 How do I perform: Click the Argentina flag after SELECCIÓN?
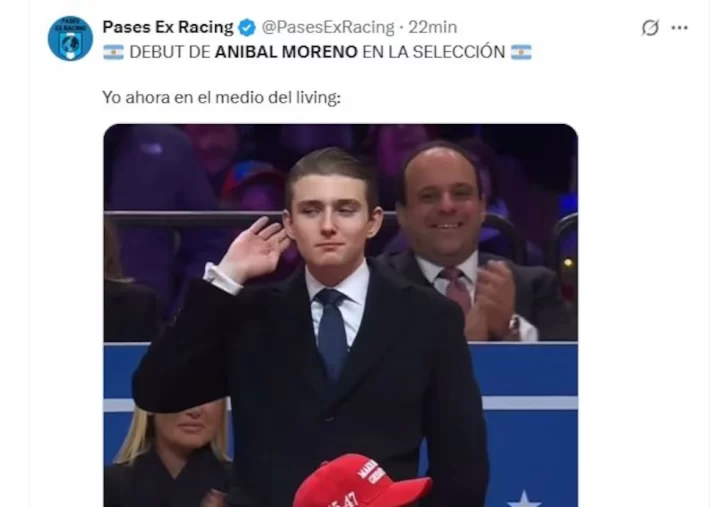(521, 52)
